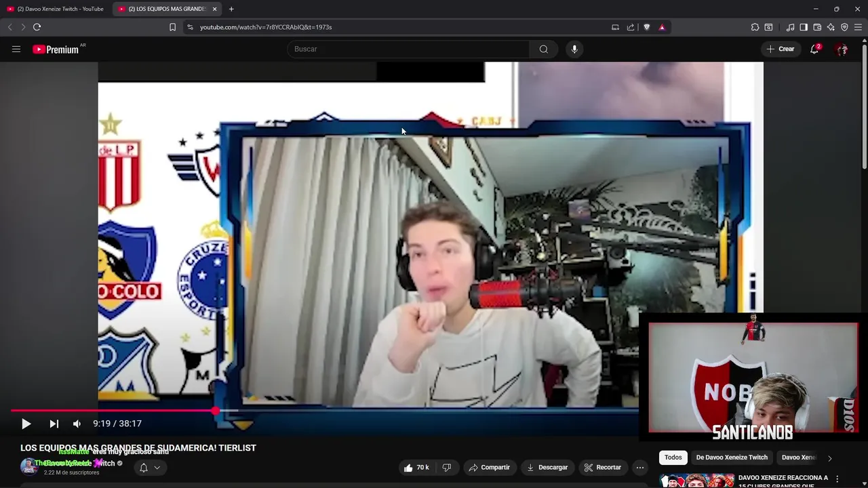Open more actions ellipsis under video

click(x=640, y=468)
